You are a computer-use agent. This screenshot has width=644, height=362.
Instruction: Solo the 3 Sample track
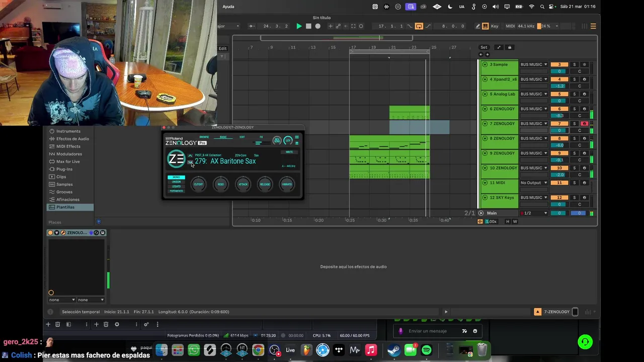coord(574,64)
